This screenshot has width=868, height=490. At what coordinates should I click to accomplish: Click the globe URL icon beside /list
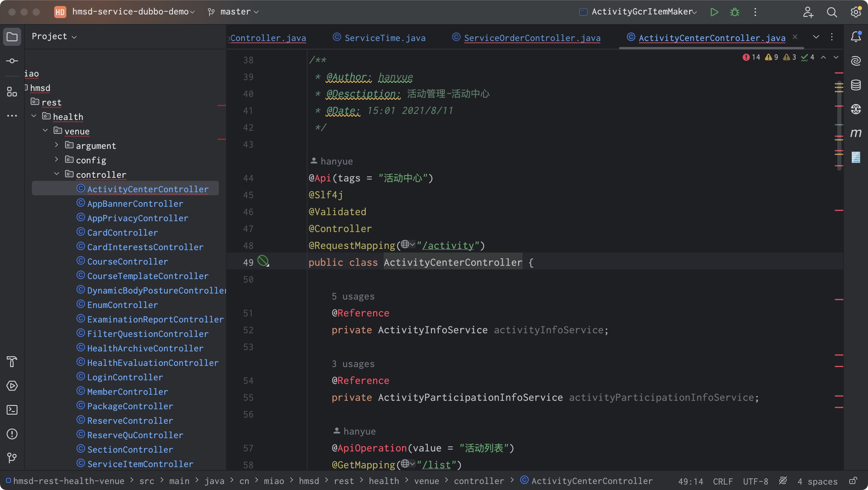[x=408, y=464]
